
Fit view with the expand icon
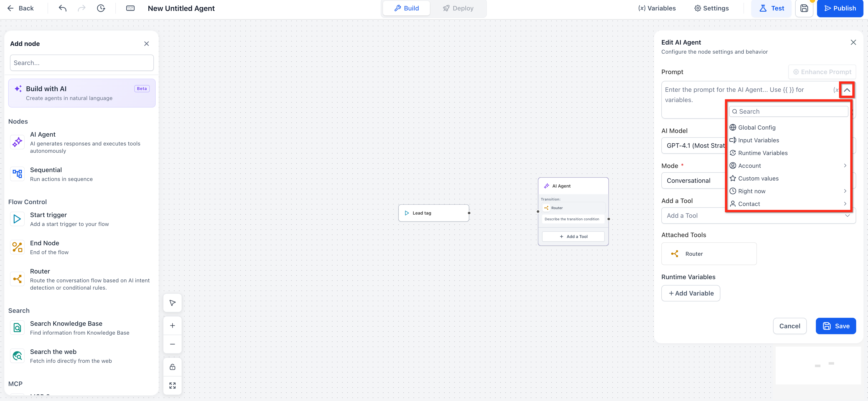click(x=173, y=386)
